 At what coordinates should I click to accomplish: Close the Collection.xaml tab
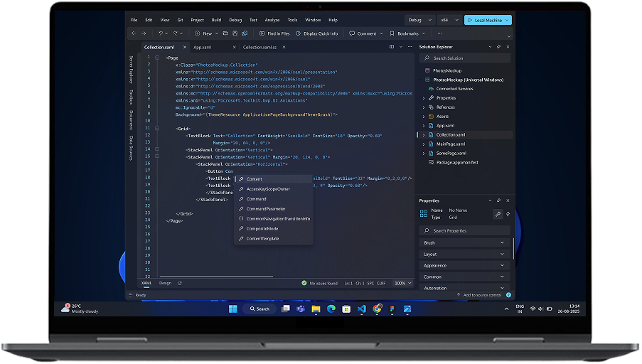point(185,47)
